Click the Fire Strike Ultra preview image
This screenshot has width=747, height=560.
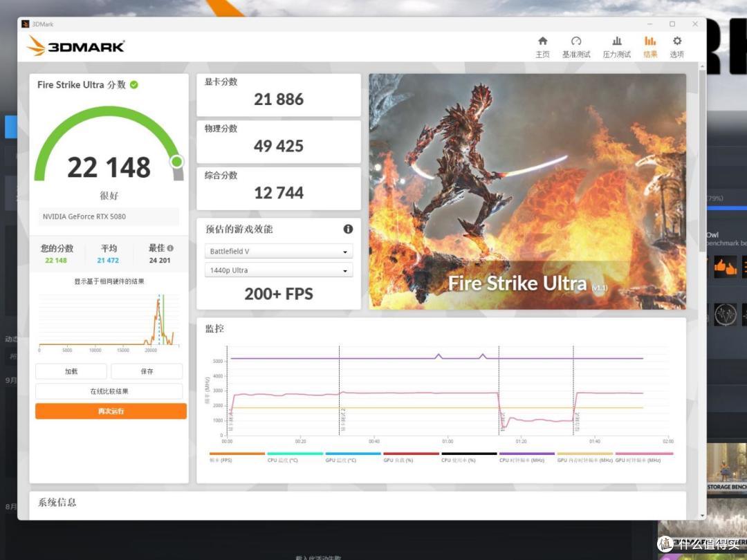[527, 192]
